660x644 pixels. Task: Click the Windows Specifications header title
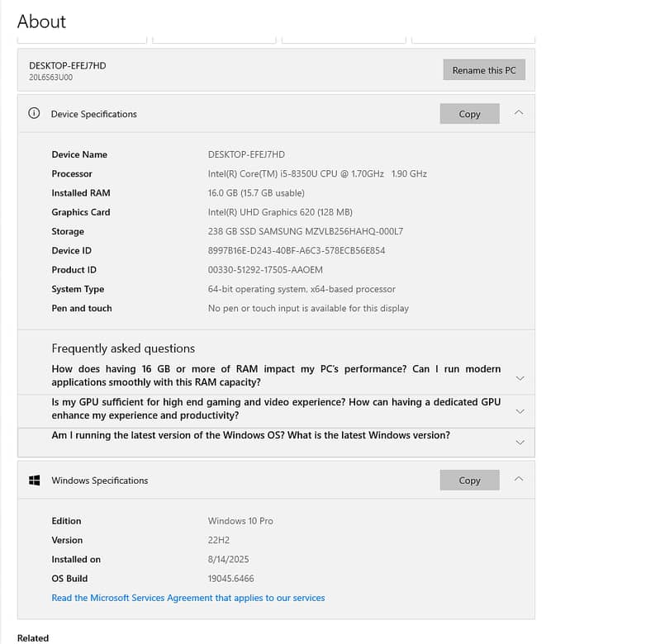100,481
